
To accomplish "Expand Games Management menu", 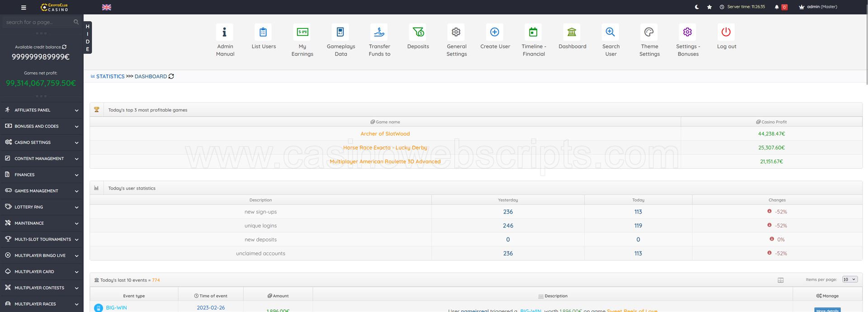I will click(x=42, y=191).
